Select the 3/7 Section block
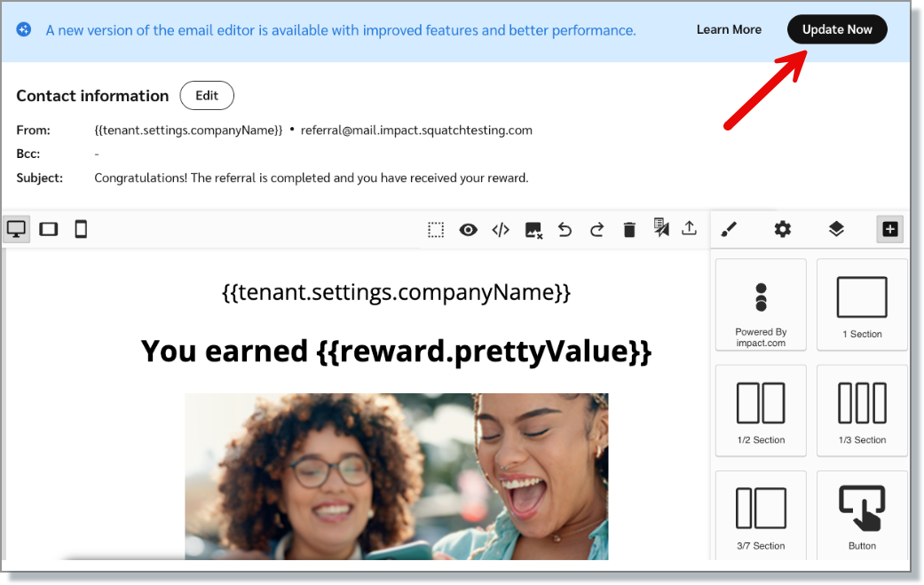Viewport: 924px width, 585px height. 761,516
